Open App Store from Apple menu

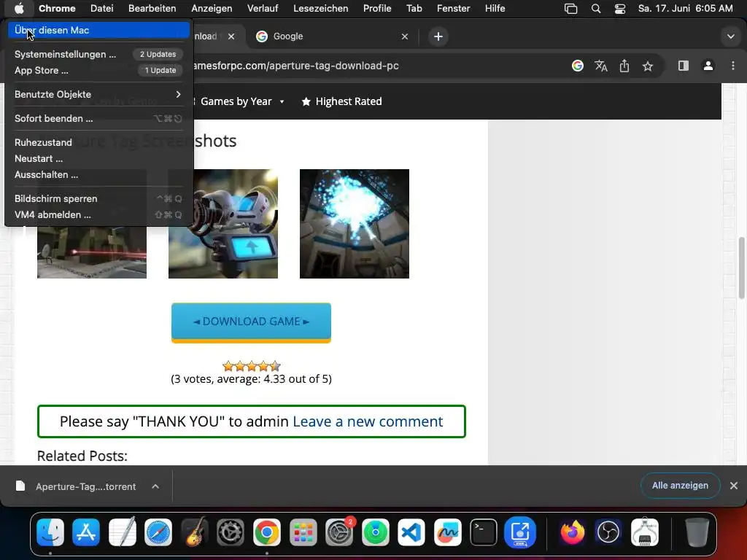tap(98, 71)
